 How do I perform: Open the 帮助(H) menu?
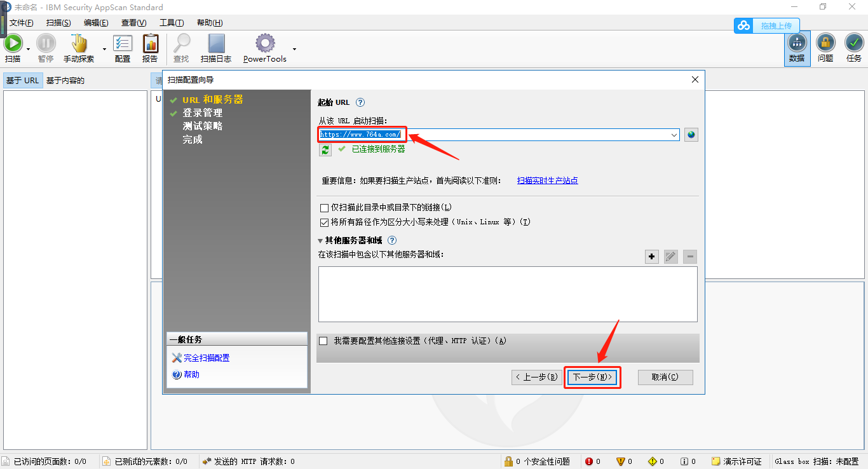point(210,23)
